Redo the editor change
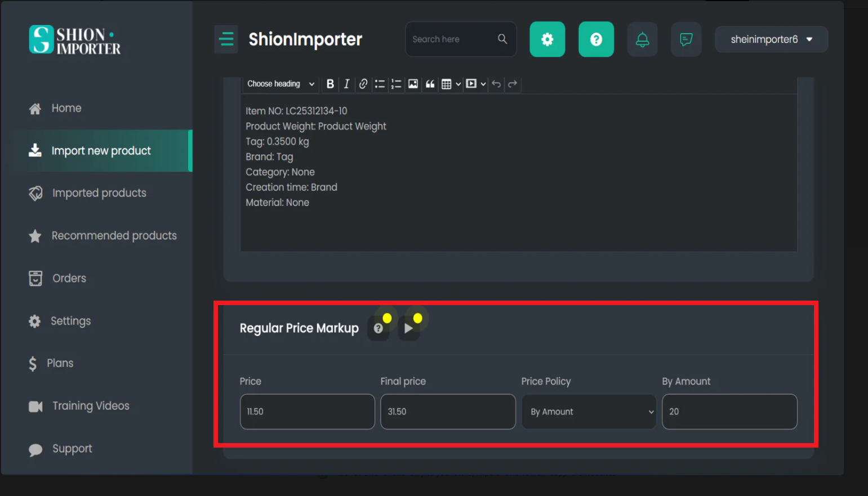868x496 pixels. click(x=513, y=84)
